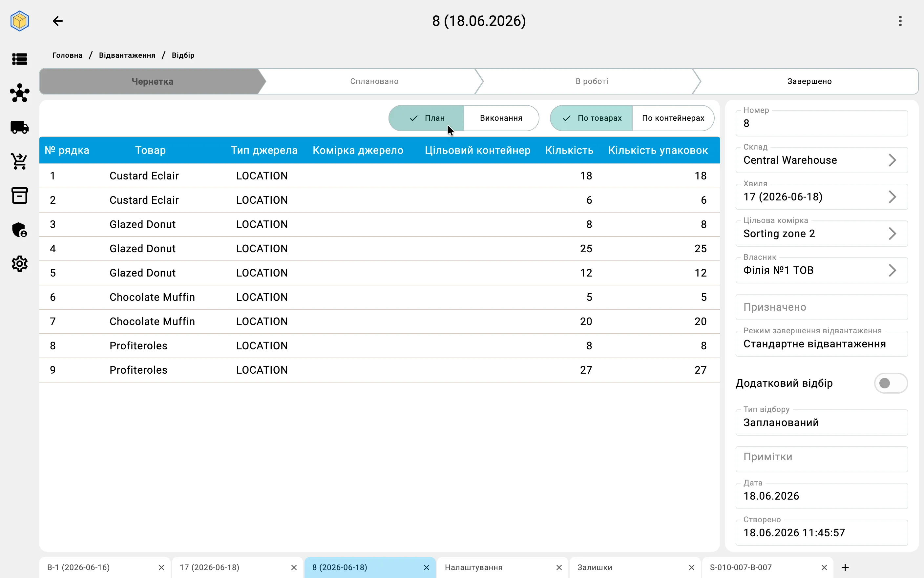This screenshot has width=924, height=578.
Task: Open the archive box sidebar icon
Action: tap(19, 195)
